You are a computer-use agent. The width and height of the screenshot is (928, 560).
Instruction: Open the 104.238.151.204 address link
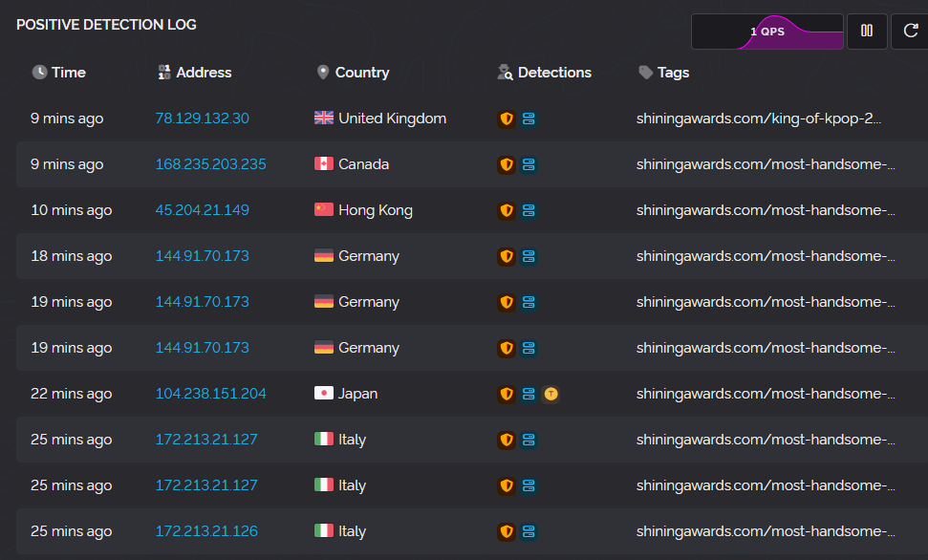pos(210,394)
